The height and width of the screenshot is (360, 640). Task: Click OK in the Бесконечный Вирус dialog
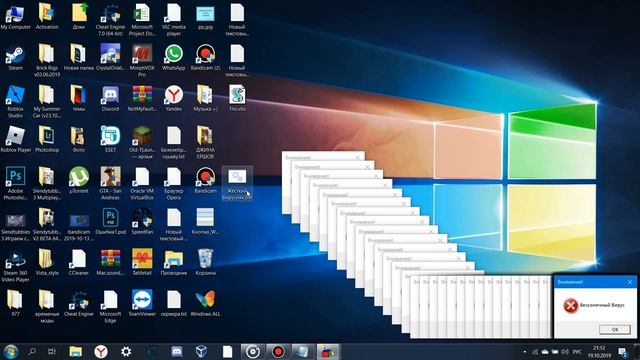click(615, 329)
